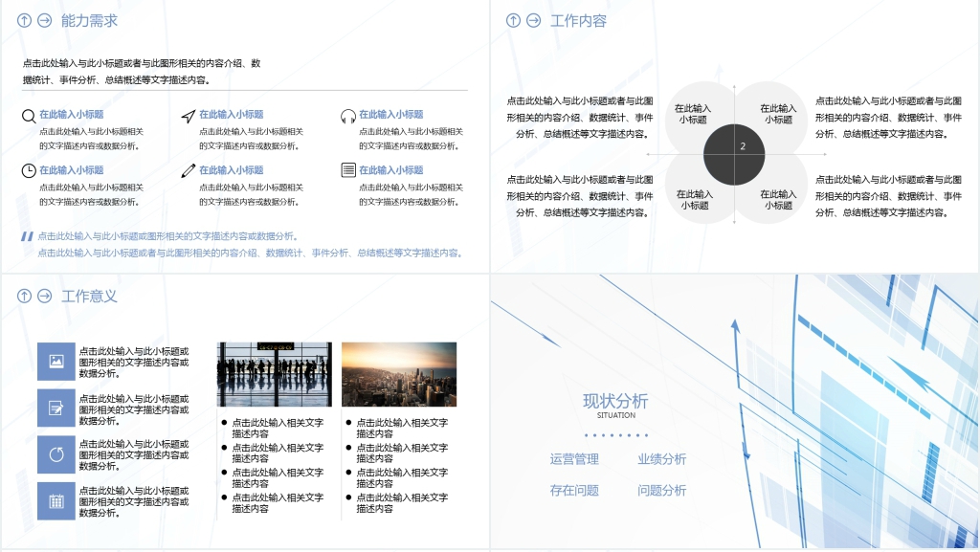Click the blue quote line starting with double slash
Image resolution: width=980 pixels, height=552 pixels.
(x=168, y=236)
